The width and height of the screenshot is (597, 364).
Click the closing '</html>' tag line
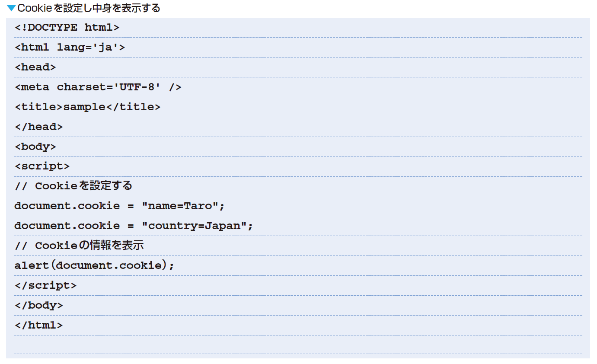coord(39,326)
